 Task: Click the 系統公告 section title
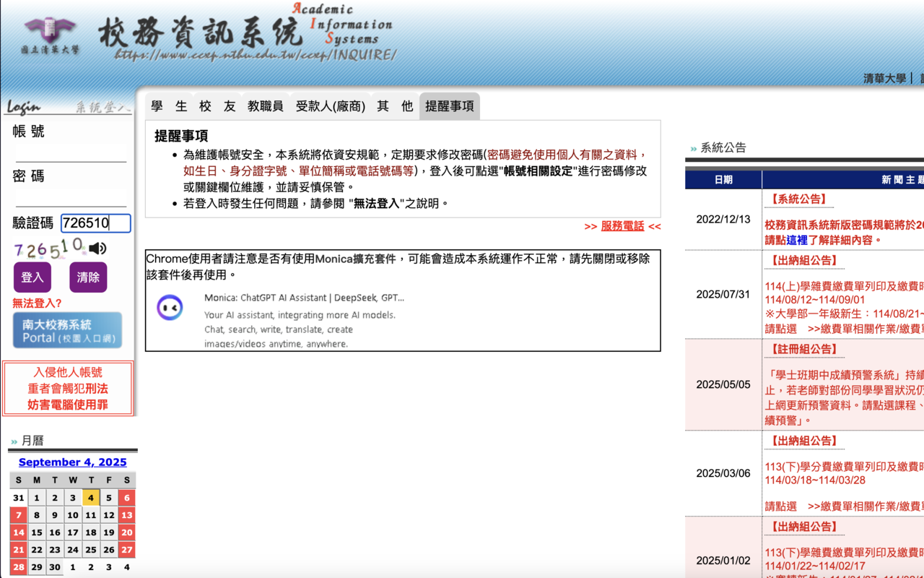point(723,147)
